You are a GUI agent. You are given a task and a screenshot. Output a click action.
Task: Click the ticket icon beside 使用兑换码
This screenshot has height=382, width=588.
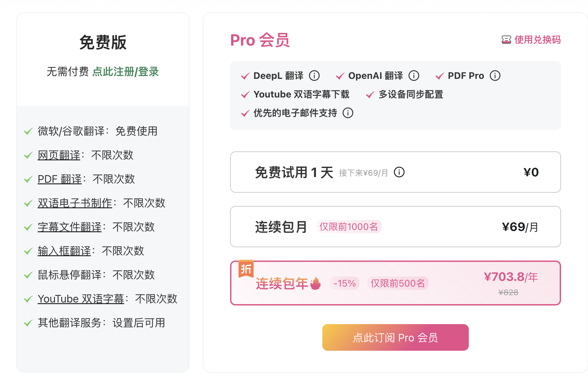click(506, 40)
